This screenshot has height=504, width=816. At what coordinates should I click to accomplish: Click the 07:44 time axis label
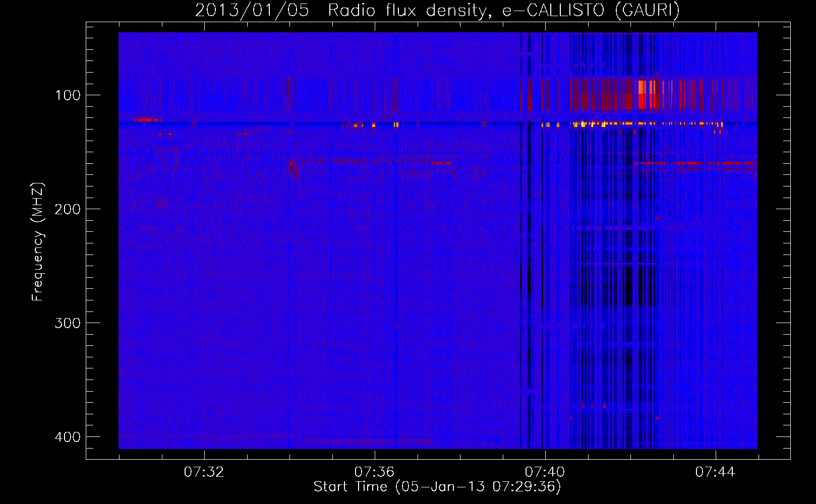[x=715, y=472]
